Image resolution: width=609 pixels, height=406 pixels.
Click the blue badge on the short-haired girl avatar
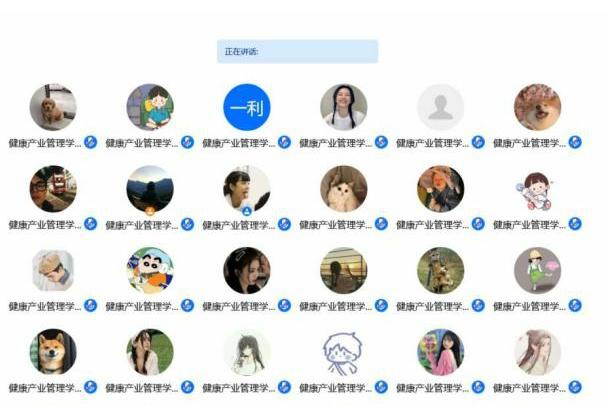point(247,211)
